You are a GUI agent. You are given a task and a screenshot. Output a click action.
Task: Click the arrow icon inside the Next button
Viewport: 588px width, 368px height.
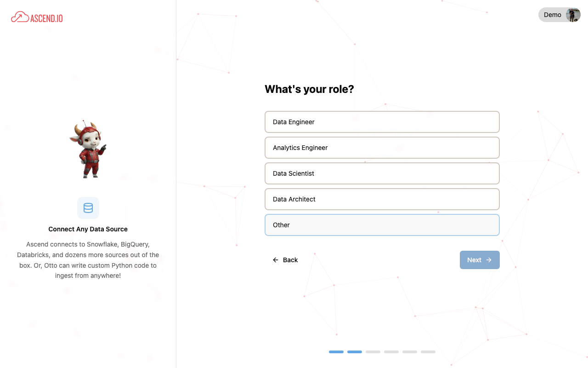click(x=488, y=260)
